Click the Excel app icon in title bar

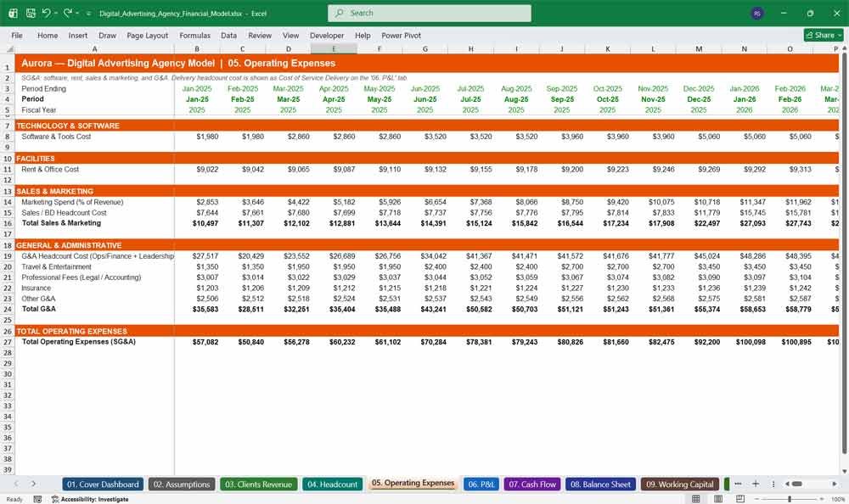13,13
